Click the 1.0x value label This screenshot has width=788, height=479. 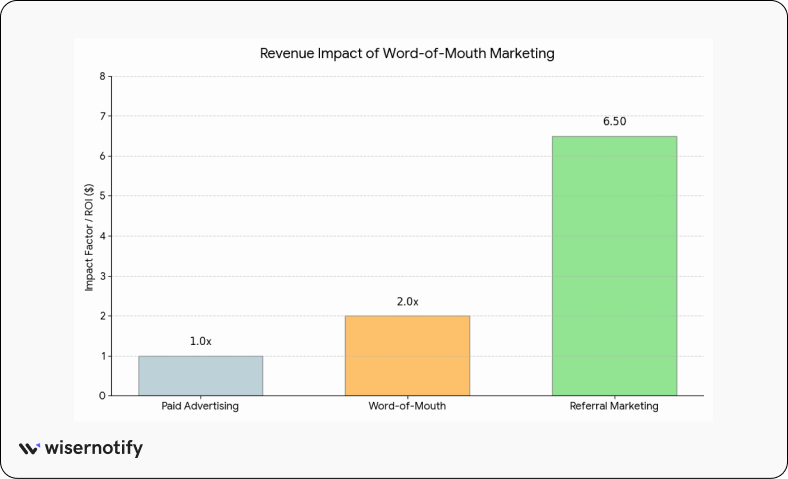pyautogui.click(x=200, y=341)
